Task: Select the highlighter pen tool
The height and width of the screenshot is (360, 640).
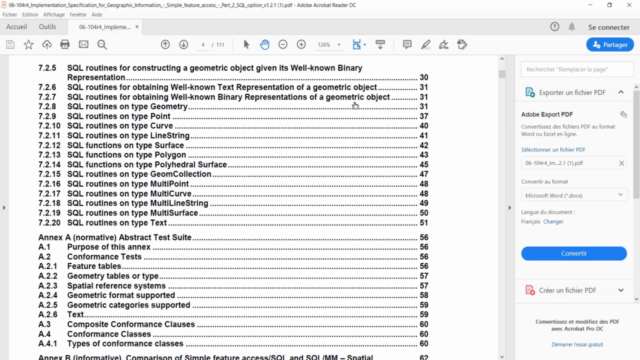Action: (425, 44)
